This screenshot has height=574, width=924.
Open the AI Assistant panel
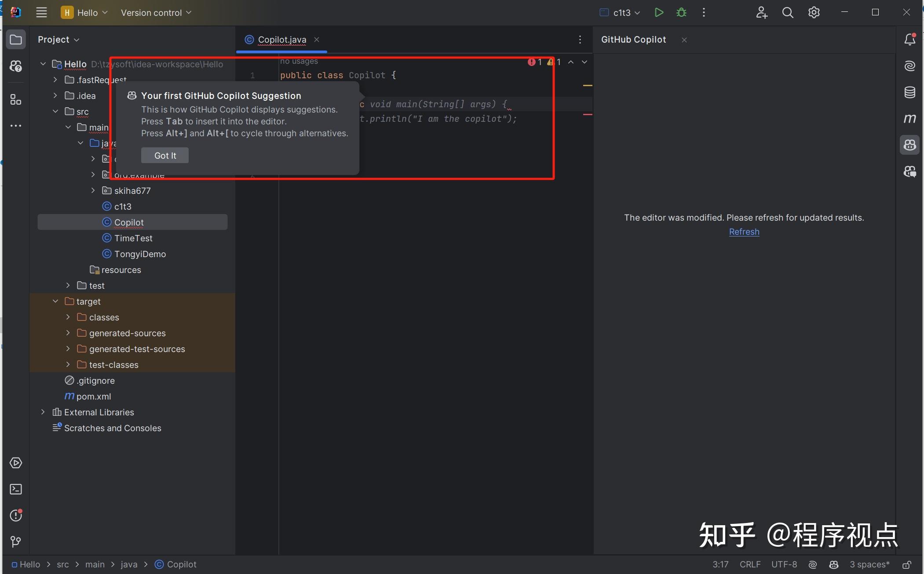909,66
